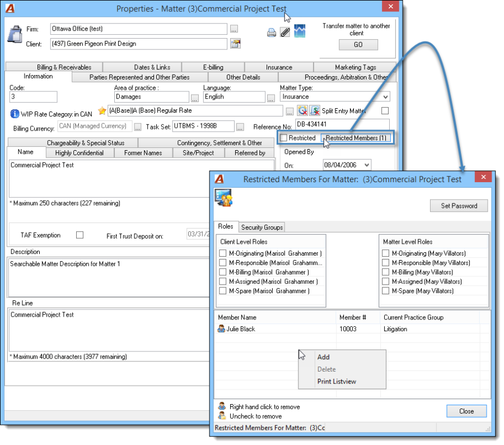Click the user icon beside Julie Black
This screenshot has width=504, height=445.
[221, 328]
